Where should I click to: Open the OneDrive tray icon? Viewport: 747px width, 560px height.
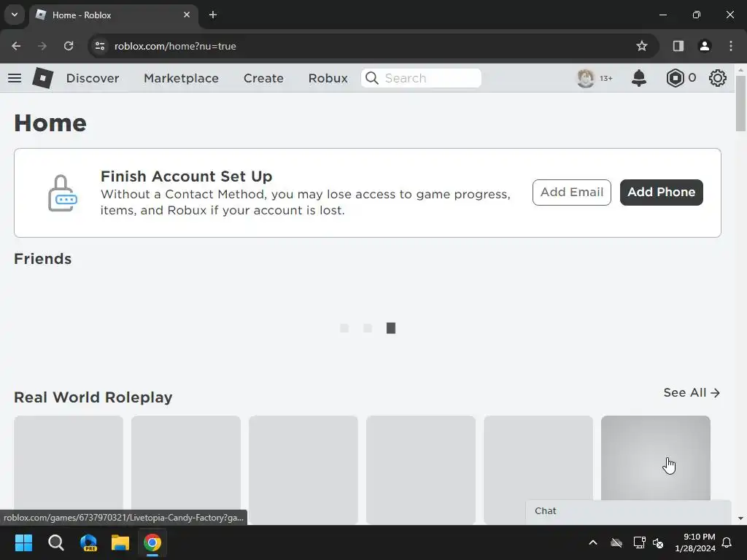[x=616, y=542]
